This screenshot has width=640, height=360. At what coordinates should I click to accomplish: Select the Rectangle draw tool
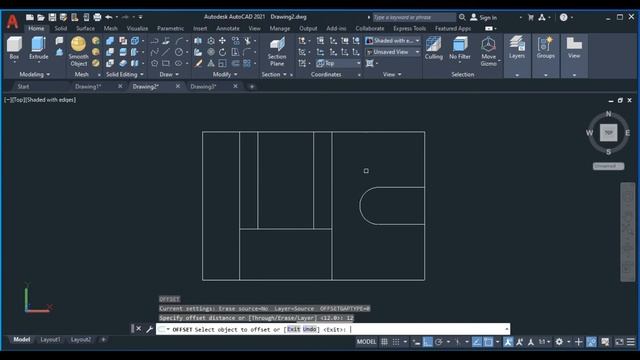click(166, 63)
